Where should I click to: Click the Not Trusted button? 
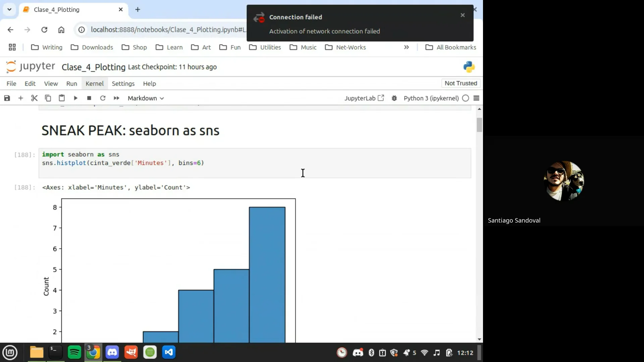tap(461, 83)
